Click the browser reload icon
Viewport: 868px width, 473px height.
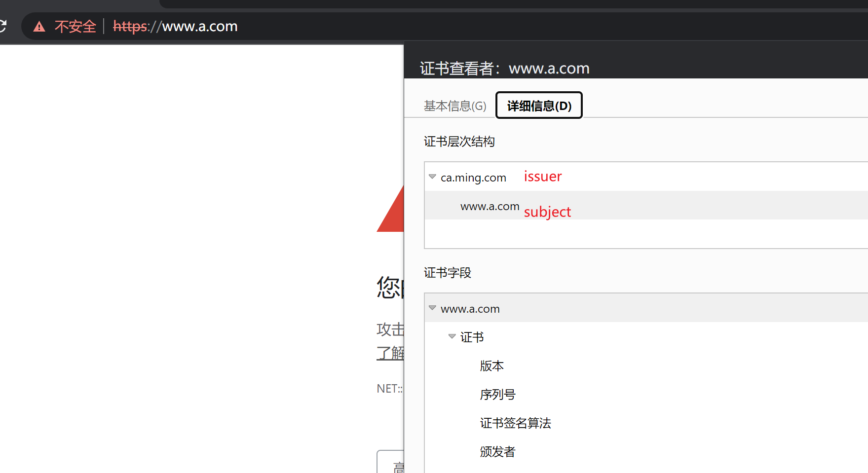2,26
